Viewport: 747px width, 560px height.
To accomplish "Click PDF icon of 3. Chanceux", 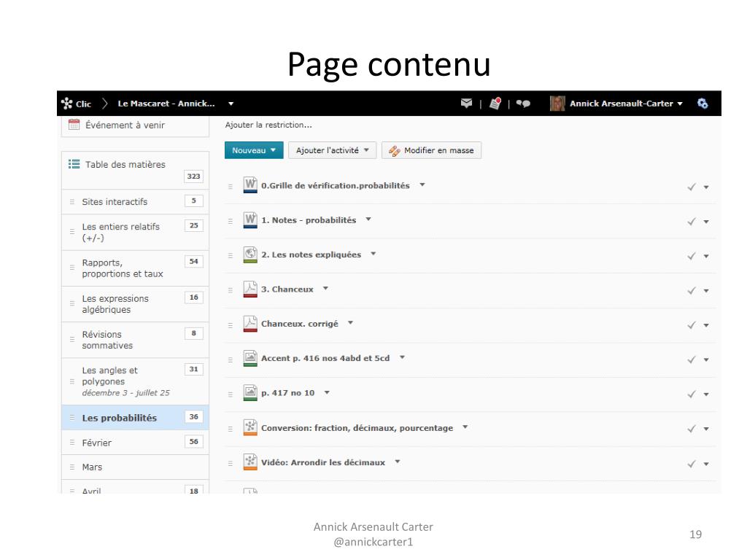I will point(250,289).
